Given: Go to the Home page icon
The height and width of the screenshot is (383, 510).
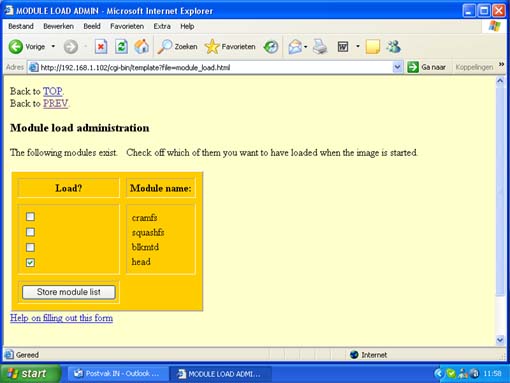Looking at the screenshot, I should (x=142, y=47).
